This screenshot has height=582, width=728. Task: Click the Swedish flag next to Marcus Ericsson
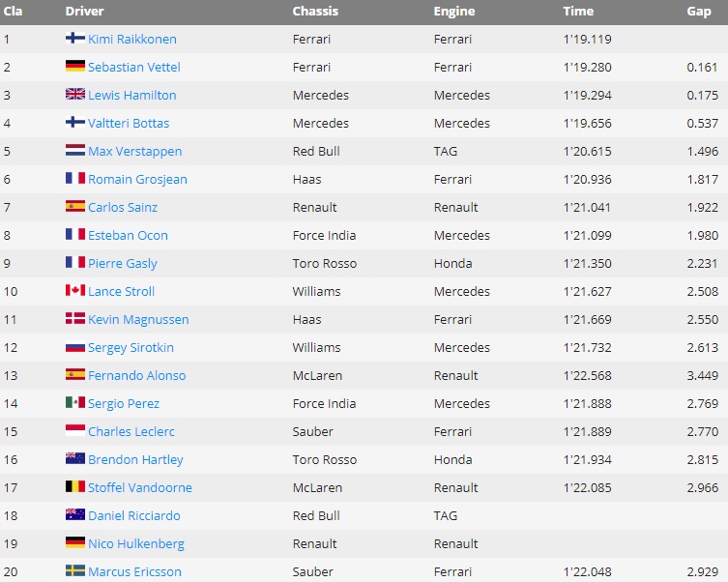[x=75, y=570]
